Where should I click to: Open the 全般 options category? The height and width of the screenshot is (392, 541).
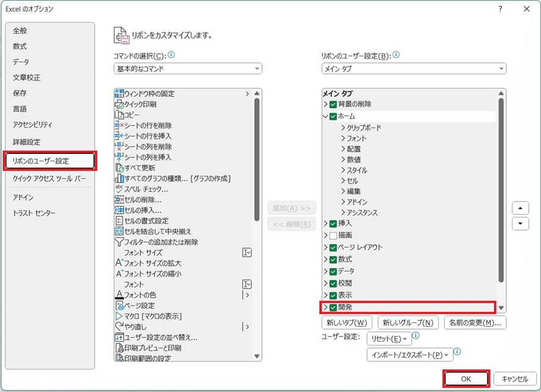click(x=50, y=31)
